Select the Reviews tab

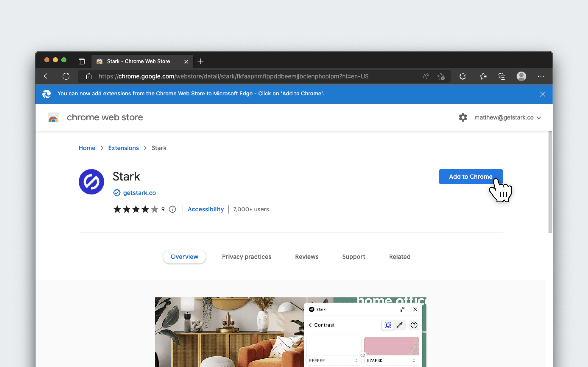[x=307, y=257]
